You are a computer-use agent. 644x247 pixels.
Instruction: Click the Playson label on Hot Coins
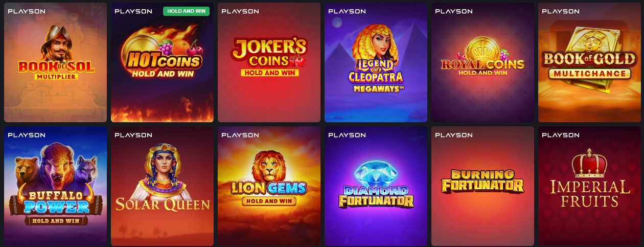coord(133,11)
